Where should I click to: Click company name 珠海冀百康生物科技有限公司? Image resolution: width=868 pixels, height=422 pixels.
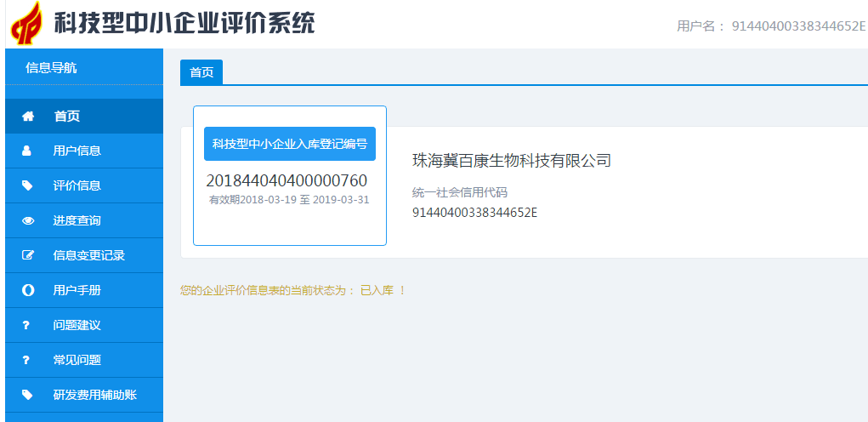[512, 161]
